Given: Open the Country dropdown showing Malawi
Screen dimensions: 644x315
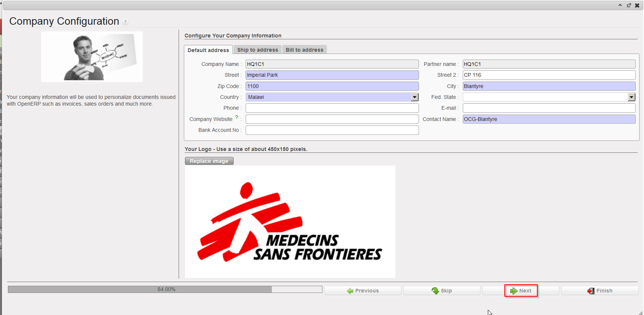Looking at the screenshot, I should pyautogui.click(x=414, y=97).
